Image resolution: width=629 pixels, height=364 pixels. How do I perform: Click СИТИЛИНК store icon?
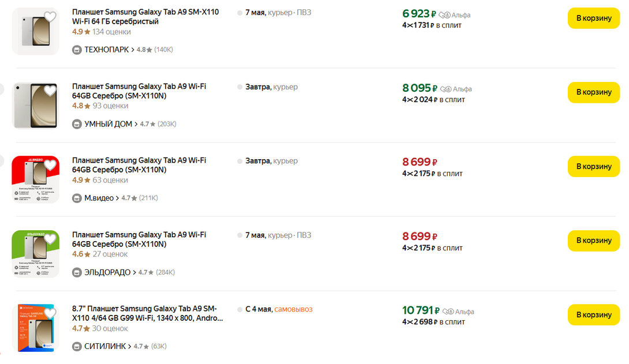click(x=77, y=347)
